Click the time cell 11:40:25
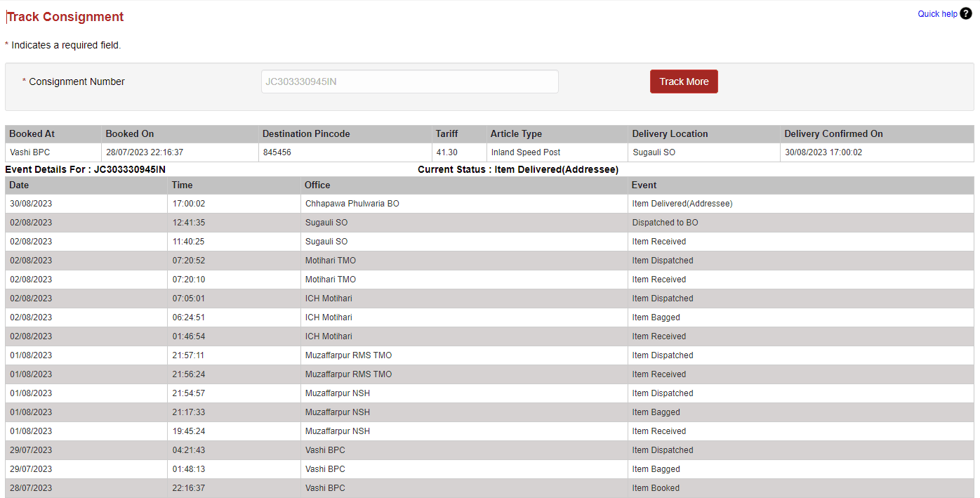The height and width of the screenshot is (498, 980). point(234,242)
